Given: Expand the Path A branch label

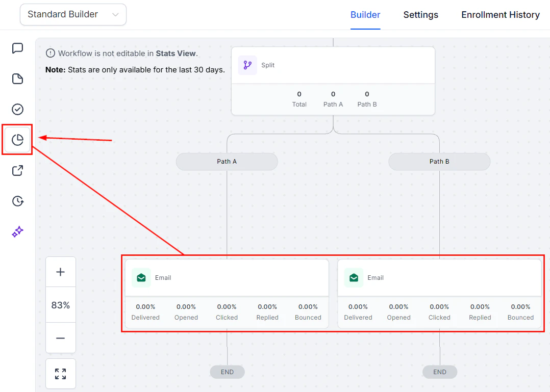Looking at the screenshot, I should pyautogui.click(x=227, y=161).
